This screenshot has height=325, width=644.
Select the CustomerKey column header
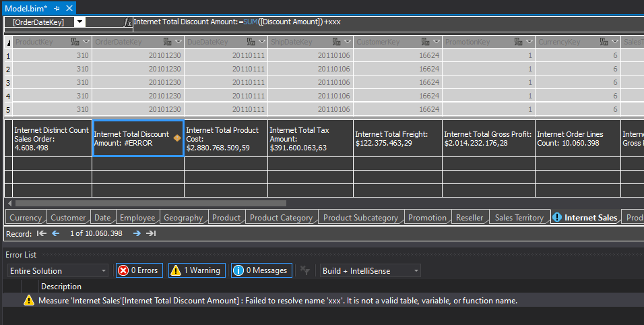coord(397,42)
